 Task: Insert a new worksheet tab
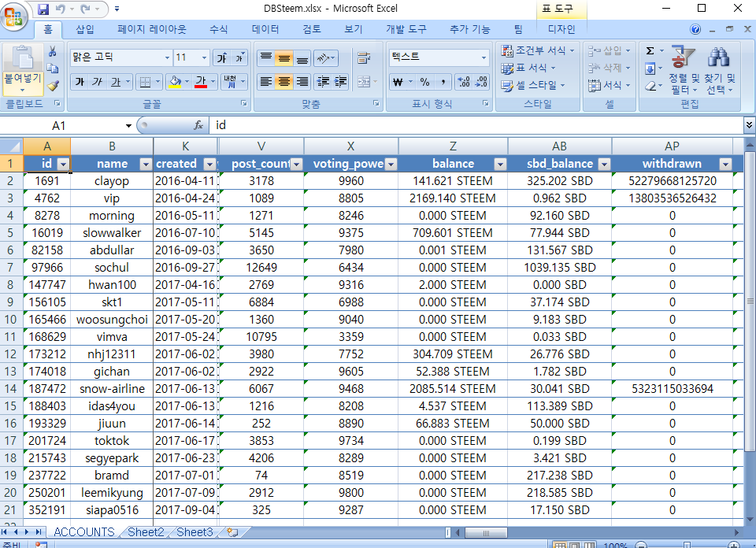click(x=232, y=532)
